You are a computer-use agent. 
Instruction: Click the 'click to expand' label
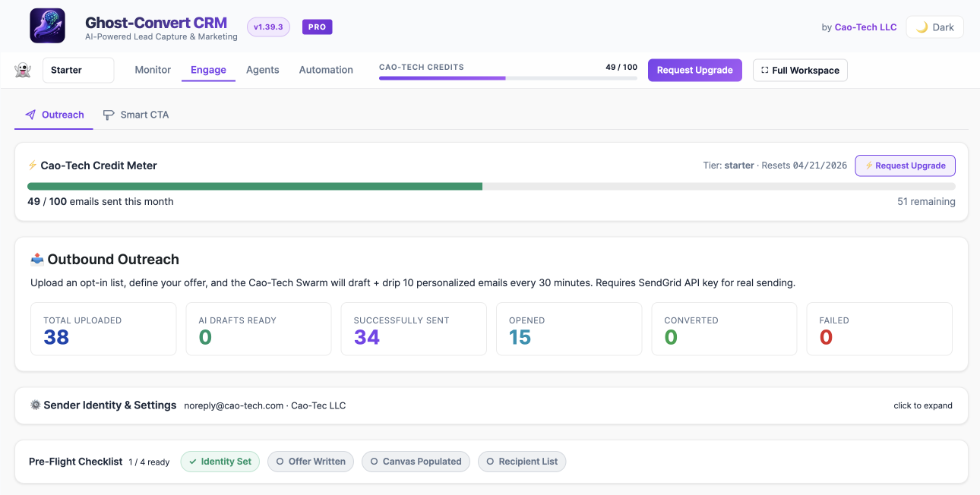click(x=923, y=405)
